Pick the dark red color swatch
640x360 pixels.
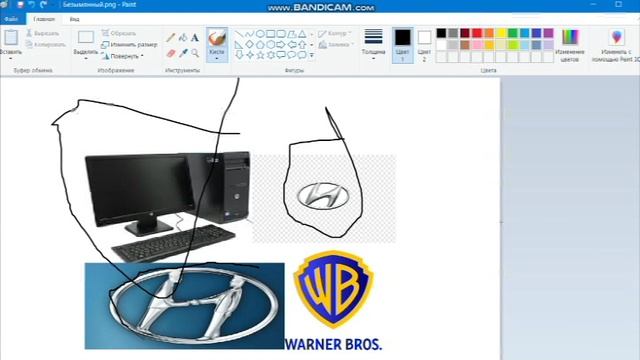click(x=465, y=33)
